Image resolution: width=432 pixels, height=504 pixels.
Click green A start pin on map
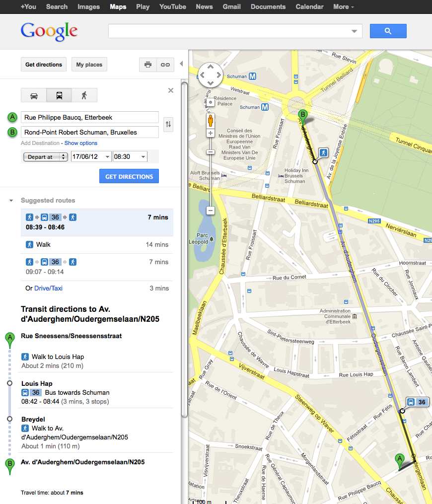[x=400, y=461]
